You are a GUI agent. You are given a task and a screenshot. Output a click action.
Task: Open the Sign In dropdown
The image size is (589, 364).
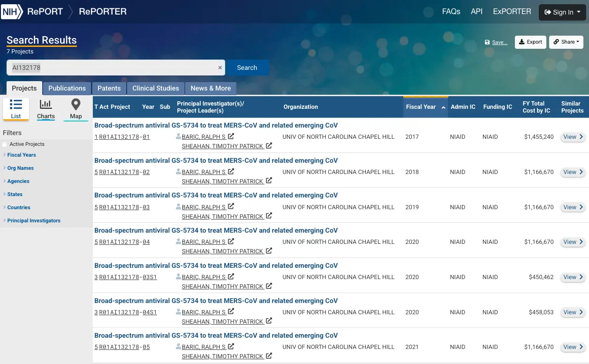562,12
